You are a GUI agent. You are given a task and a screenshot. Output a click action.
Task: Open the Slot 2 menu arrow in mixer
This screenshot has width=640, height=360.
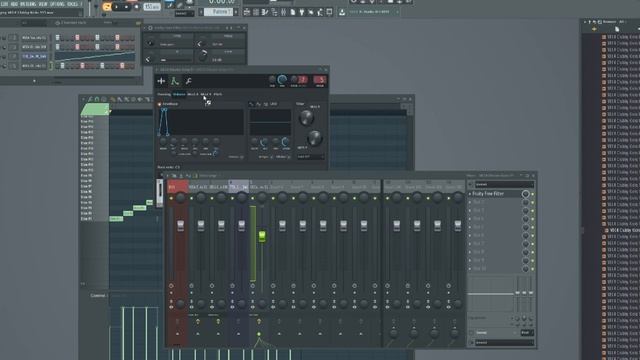470,202
